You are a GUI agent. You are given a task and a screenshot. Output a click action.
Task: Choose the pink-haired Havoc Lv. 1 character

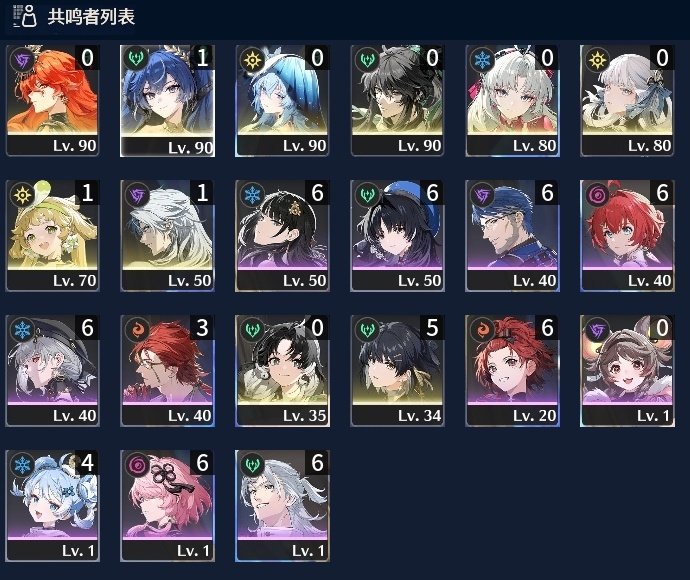coord(167,506)
